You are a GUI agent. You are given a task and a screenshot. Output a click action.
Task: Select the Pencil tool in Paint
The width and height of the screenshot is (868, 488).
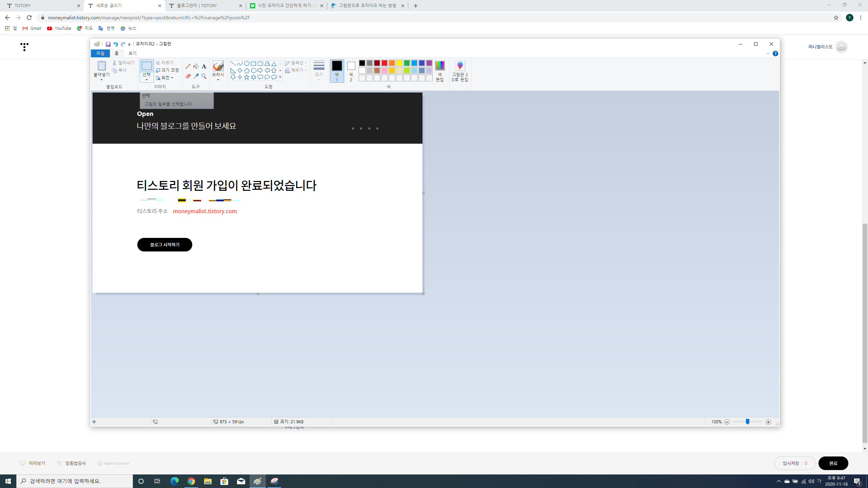188,66
